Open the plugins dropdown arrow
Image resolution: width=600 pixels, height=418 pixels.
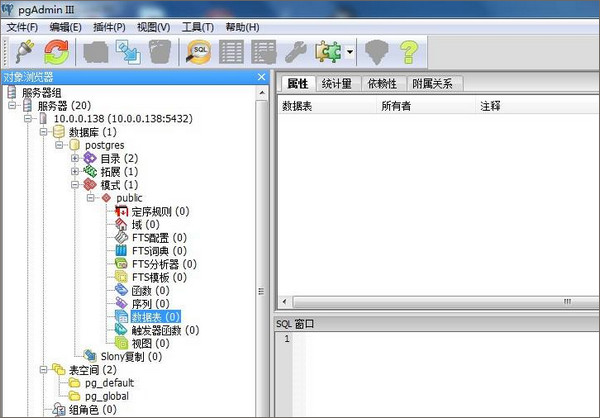350,52
